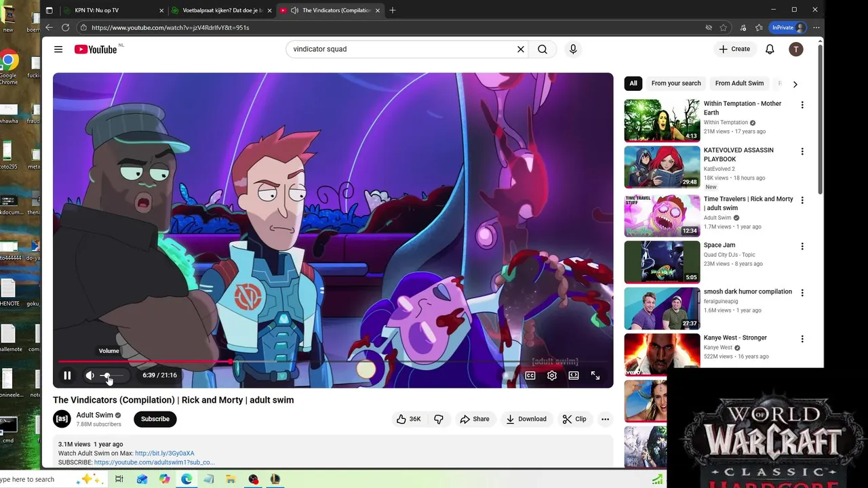
Task: Open options for 'smosh dark humor compilation'
Action: [x=802, y=293]
